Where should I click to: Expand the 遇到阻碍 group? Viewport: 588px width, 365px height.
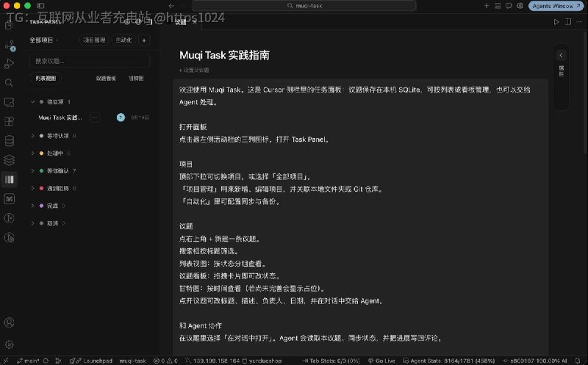pos(32,188)
